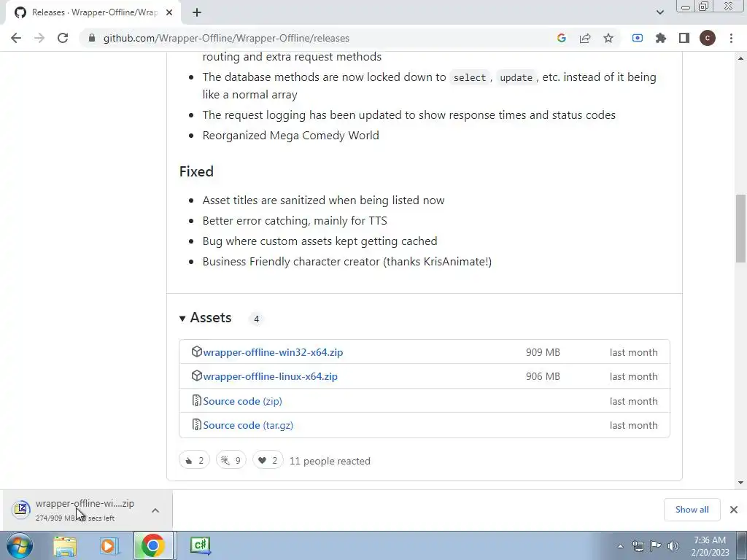The height and width of the screenshot is (560, 747).
Task: Click Action Center flag tray icon
Action: click(x=656, y=546)
